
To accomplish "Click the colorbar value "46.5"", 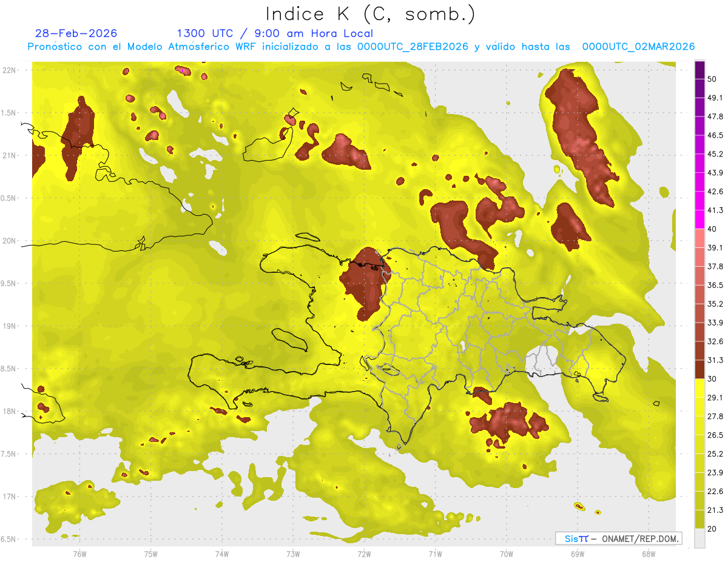I will [715, 135].
